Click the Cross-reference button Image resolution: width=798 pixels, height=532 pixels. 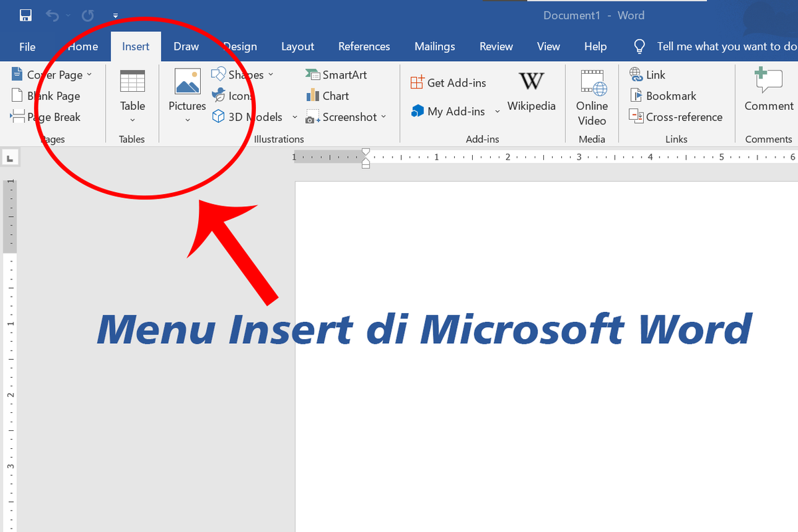pos(676,117)
